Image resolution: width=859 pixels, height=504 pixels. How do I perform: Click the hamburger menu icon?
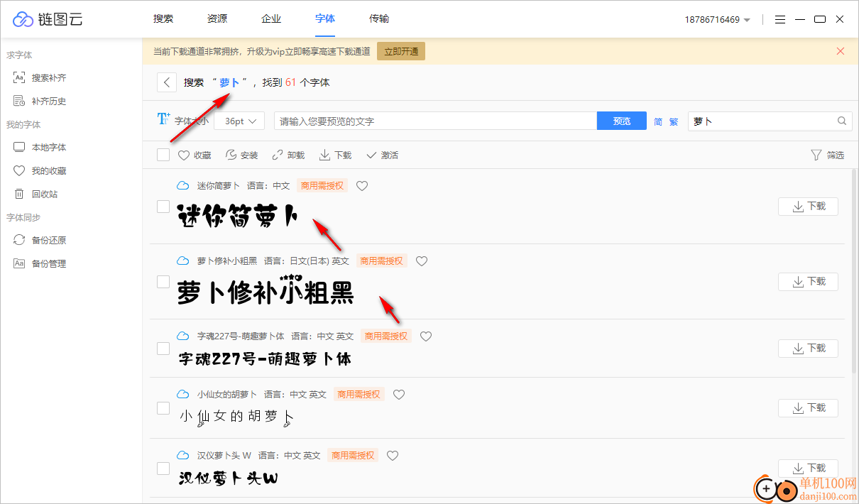click(x=780, y=19)
